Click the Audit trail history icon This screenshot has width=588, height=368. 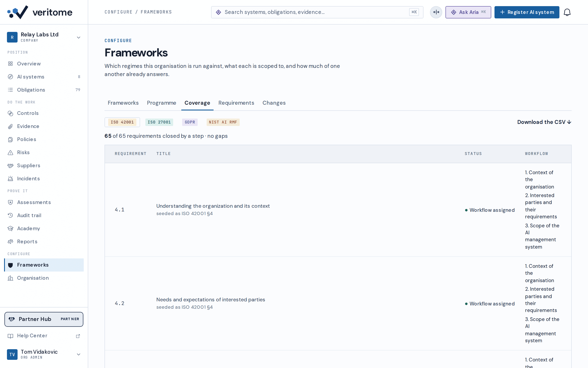coord(10,215)
